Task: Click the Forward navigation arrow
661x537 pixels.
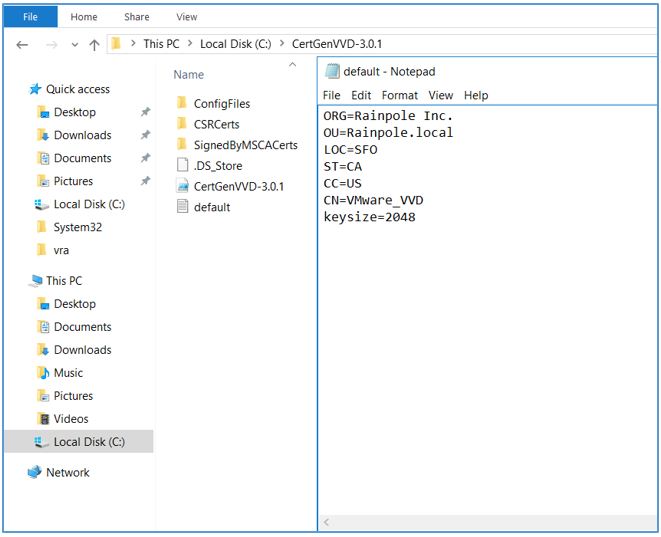Action: click(x=51, y=45)
